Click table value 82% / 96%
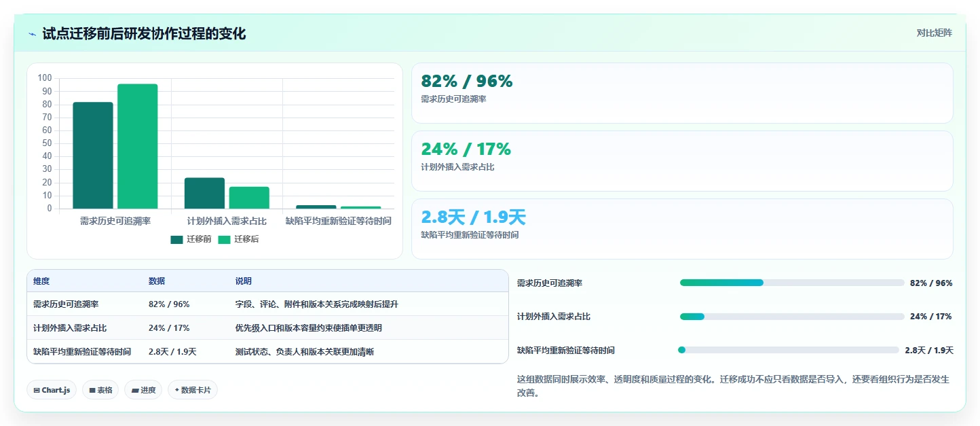The width and height of the screenshot is (980, 426). [169, 304]
